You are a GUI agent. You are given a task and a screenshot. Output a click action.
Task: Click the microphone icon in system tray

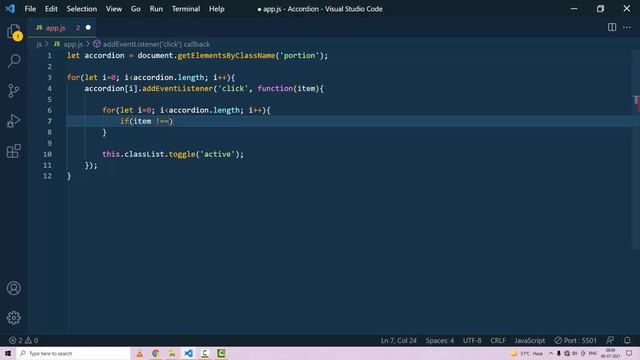[559, 353]
